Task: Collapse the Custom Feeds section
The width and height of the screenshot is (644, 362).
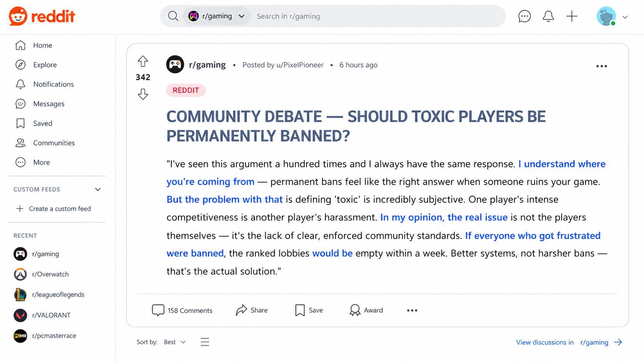Action: click(98, 189)
